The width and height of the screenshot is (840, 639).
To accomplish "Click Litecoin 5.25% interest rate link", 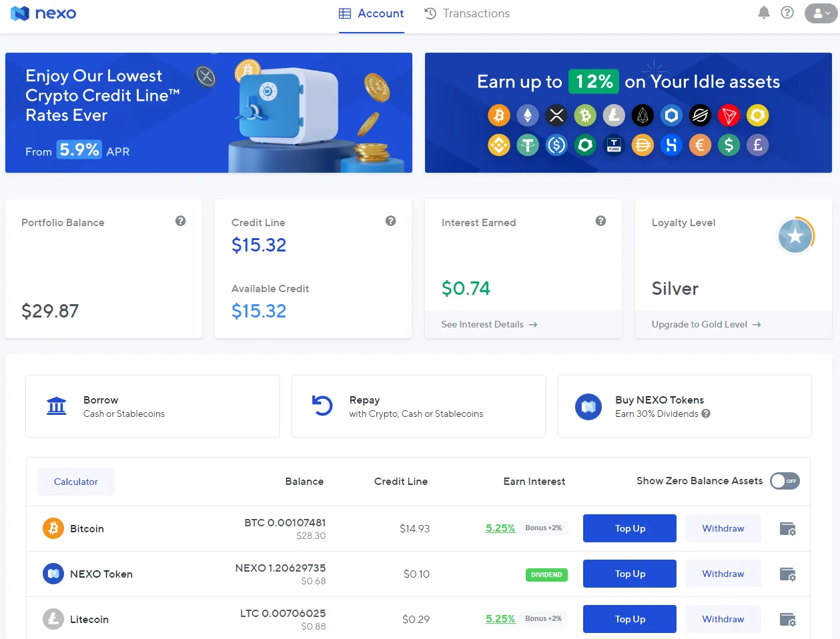I will 500,619.
